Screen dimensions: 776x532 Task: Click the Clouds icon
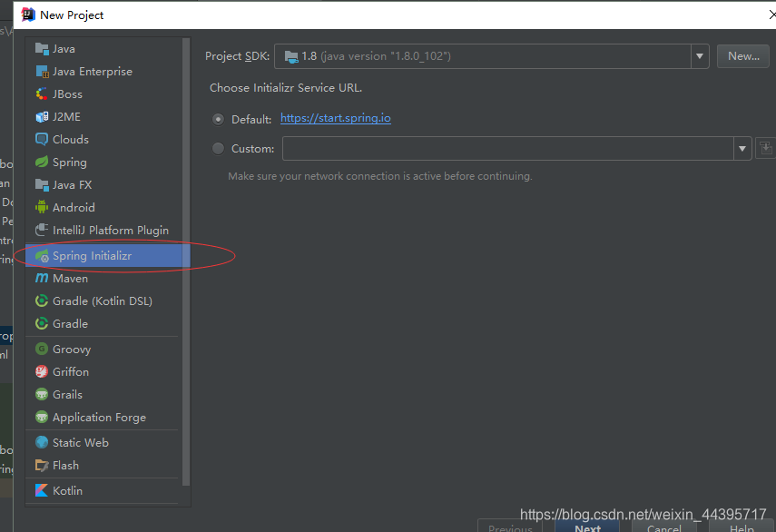[42, 140]
